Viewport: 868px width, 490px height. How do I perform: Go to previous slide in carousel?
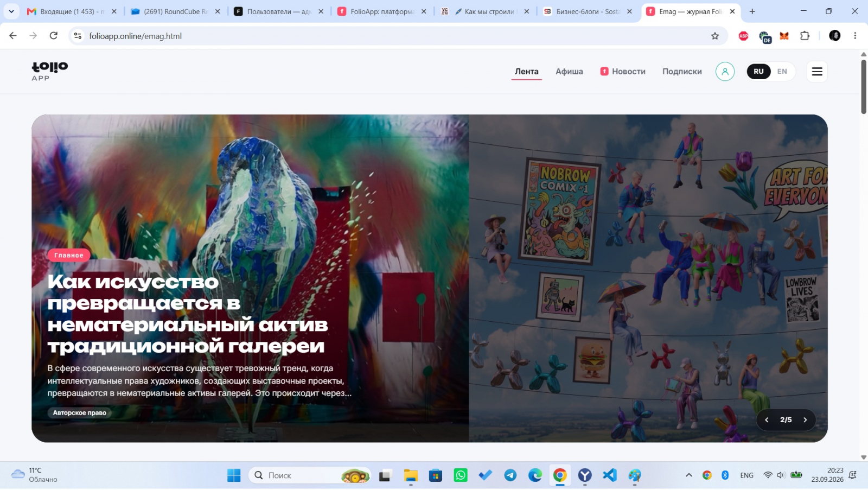click(767, 420)
